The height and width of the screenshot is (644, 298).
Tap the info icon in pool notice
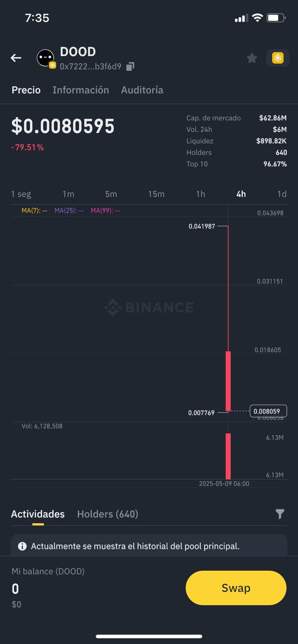pos(22,546)
